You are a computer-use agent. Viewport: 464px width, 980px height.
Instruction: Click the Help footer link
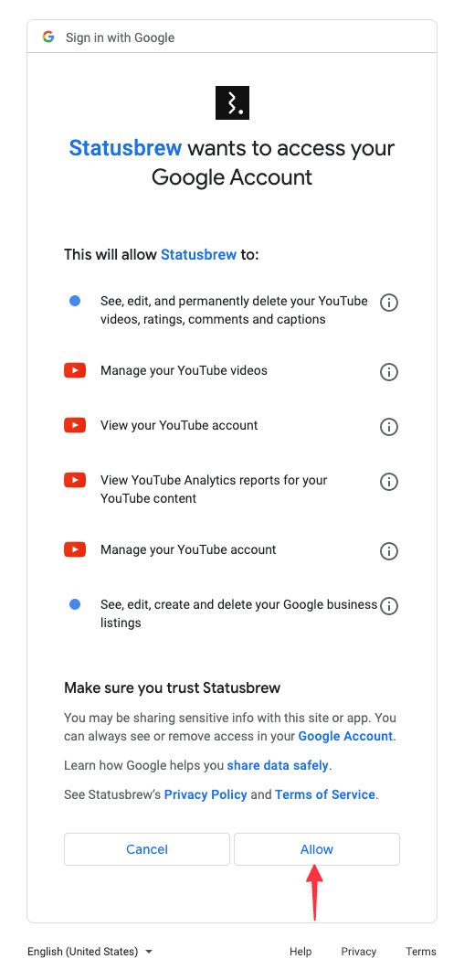pos(301,952)
